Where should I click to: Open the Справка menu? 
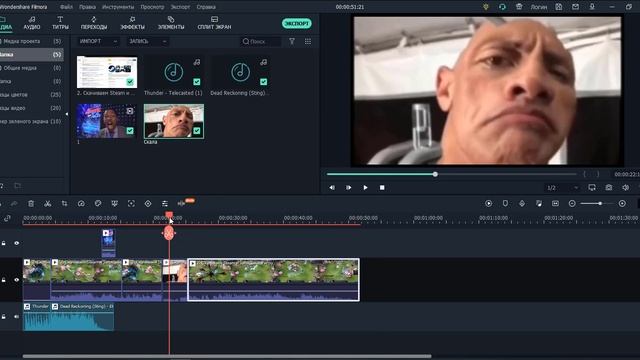(x=206, y=7)
